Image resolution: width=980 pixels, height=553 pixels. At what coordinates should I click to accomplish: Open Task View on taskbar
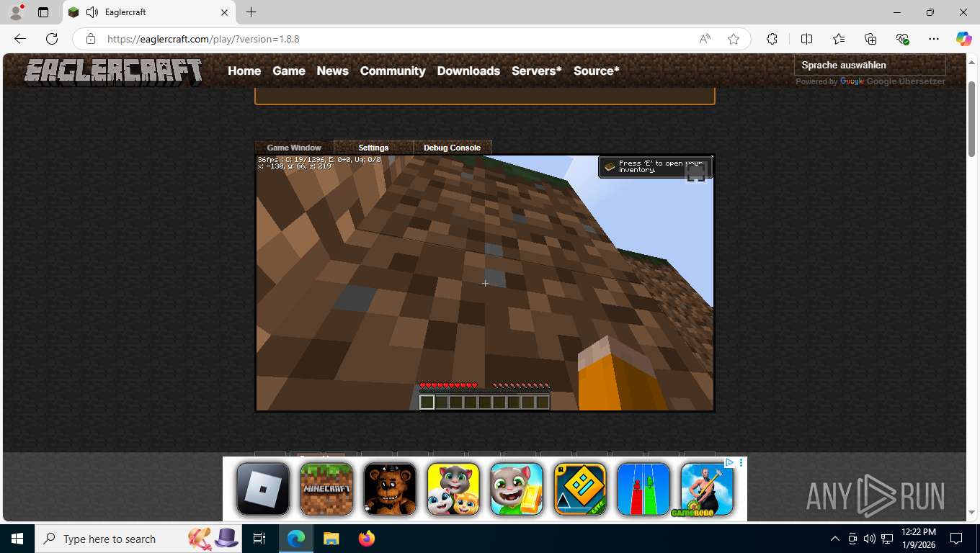point(259,539)
